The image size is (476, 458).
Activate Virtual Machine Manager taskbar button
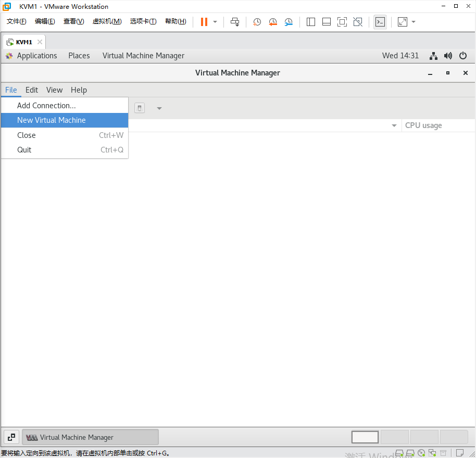coord(91,437)
